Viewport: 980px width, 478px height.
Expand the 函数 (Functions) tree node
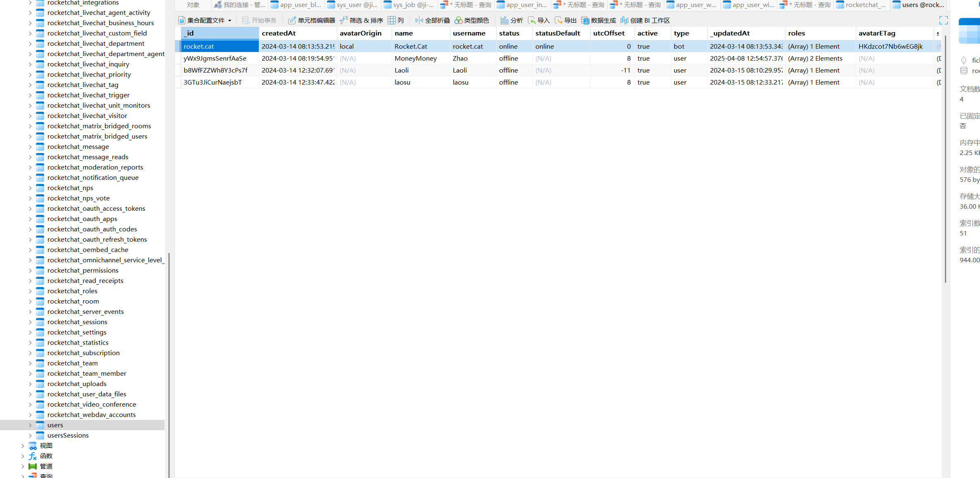pyautogui.click(x=23, y=456)
